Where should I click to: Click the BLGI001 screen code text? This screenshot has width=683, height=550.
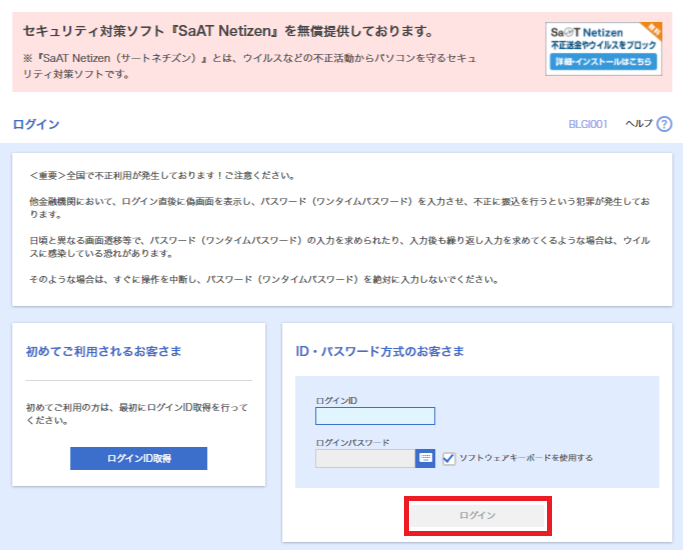tap(588, 124)
